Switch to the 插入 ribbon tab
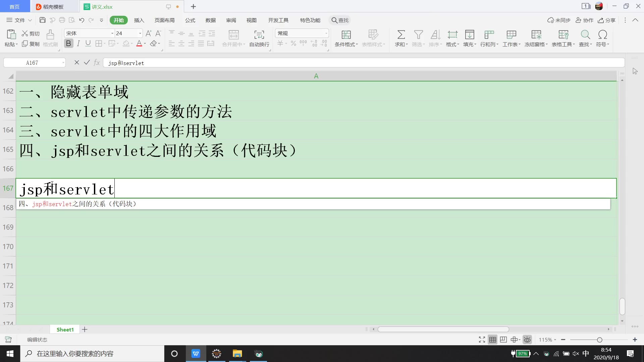Image resolution: width=644 pixels, height=362 pixels. coord(139,20)
